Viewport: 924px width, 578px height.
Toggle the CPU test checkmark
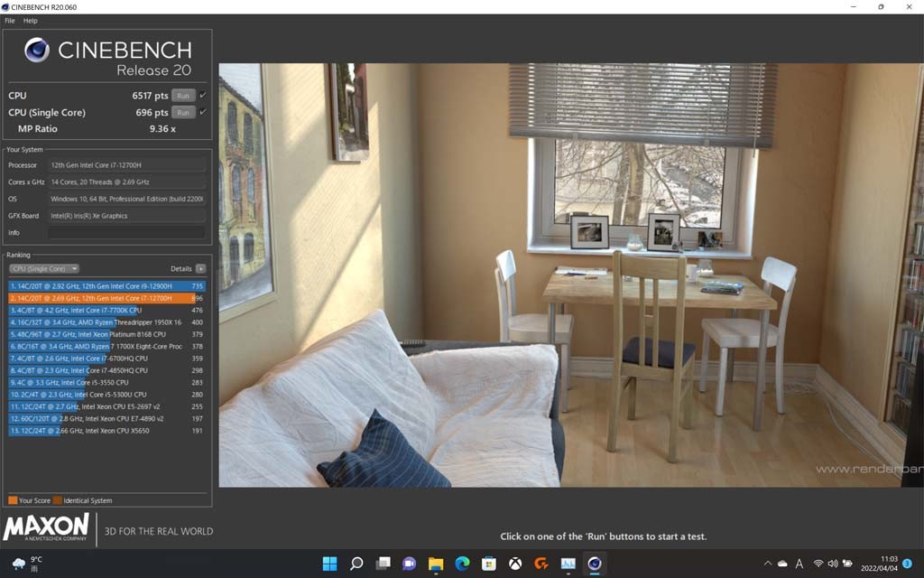203,95
